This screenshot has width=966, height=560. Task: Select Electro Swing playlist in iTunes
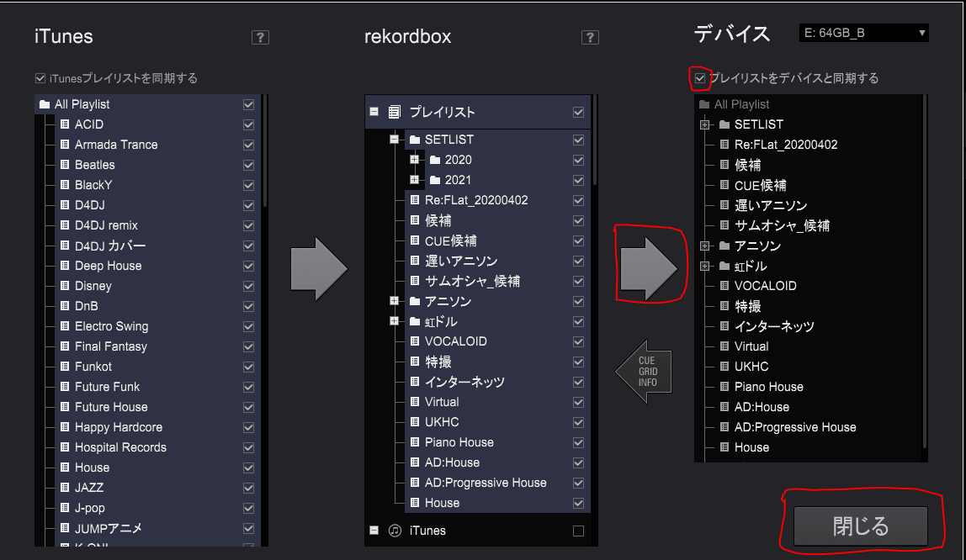(x=112, y=326)
